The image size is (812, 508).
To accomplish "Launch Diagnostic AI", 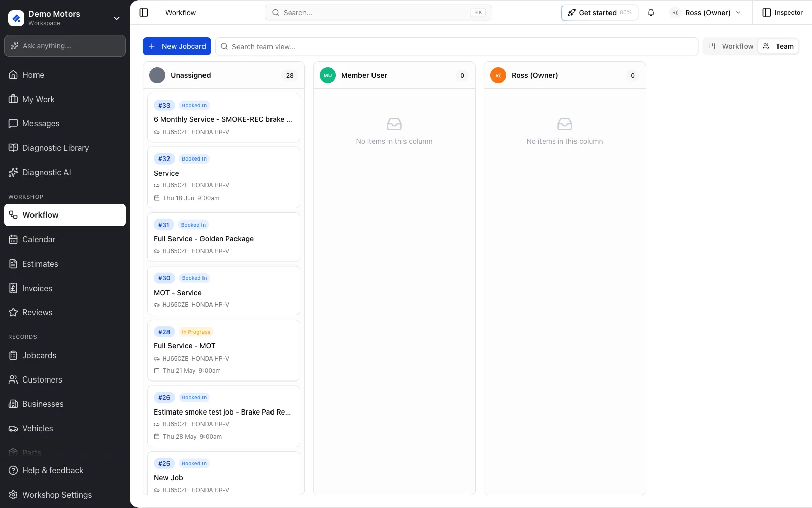I will click(x=65, y=172).
